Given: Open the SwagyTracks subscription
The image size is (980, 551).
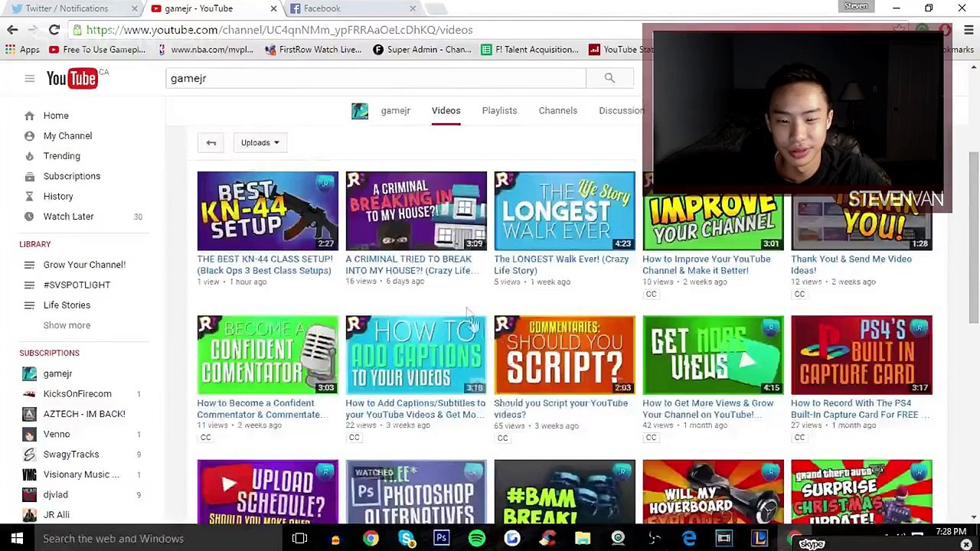Looking at the screenshot, I should coord(71,455).
